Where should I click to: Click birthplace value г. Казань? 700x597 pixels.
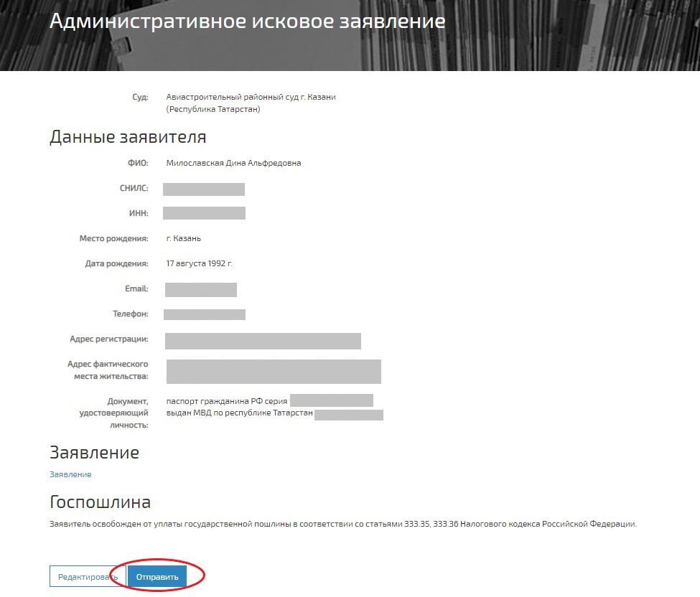[x=184, y=238]
